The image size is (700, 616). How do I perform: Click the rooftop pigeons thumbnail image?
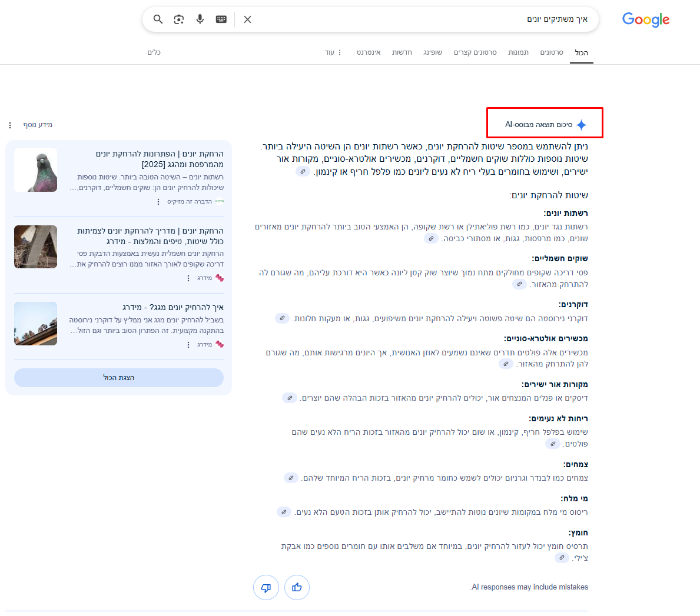click(x=36, y=324)
